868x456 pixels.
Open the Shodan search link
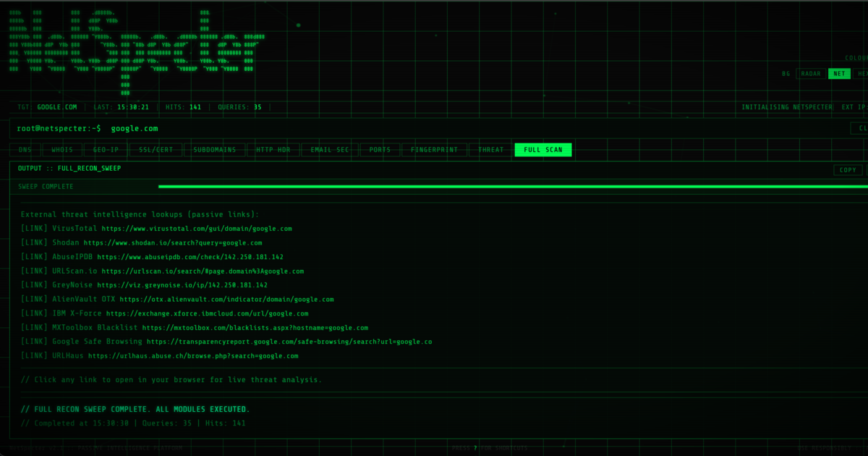173,243
